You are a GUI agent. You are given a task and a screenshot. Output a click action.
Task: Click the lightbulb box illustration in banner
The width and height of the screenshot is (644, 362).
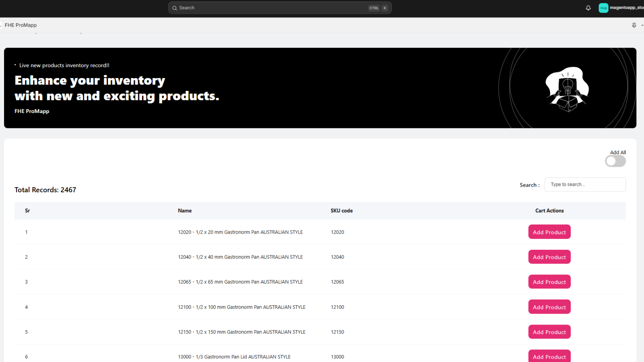[x=567, y=89]
